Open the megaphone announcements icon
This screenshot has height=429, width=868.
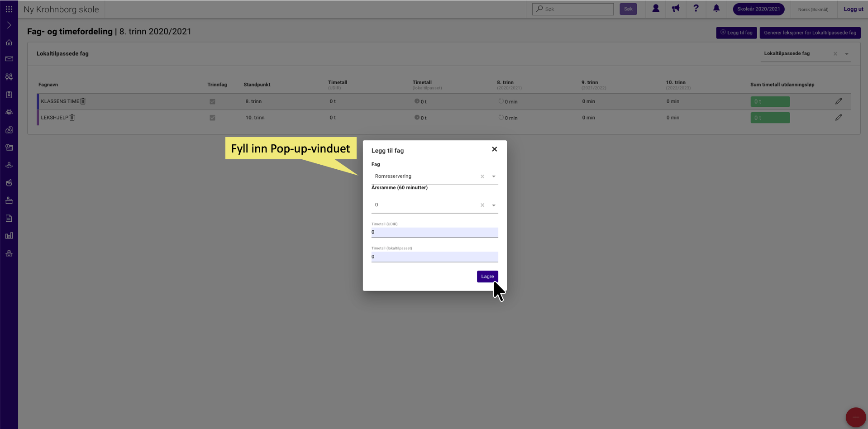click(x=676, y=9)
